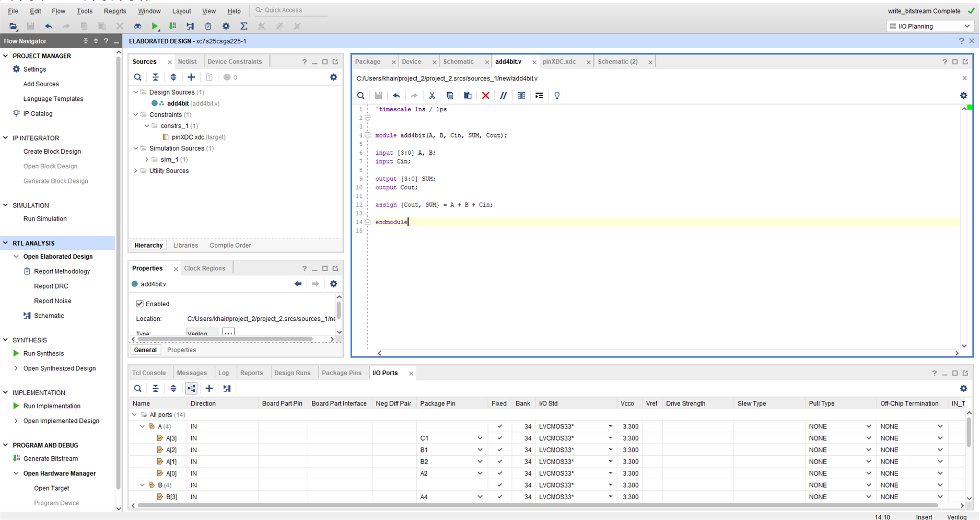The height and width of the screenshot is (520, 980).
Task: Collapse all in Sources panel toolbar
Action: 156,77
